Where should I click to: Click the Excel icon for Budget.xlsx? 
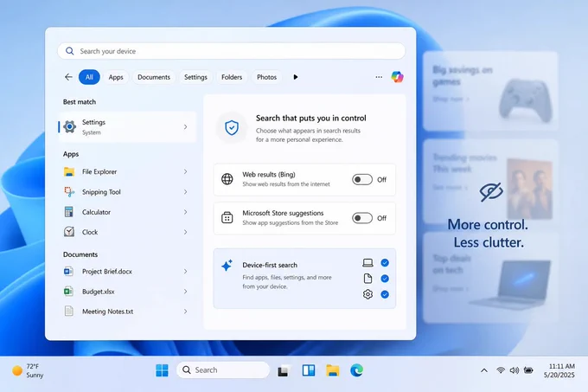pyautogui.click(x=68, y=291)
